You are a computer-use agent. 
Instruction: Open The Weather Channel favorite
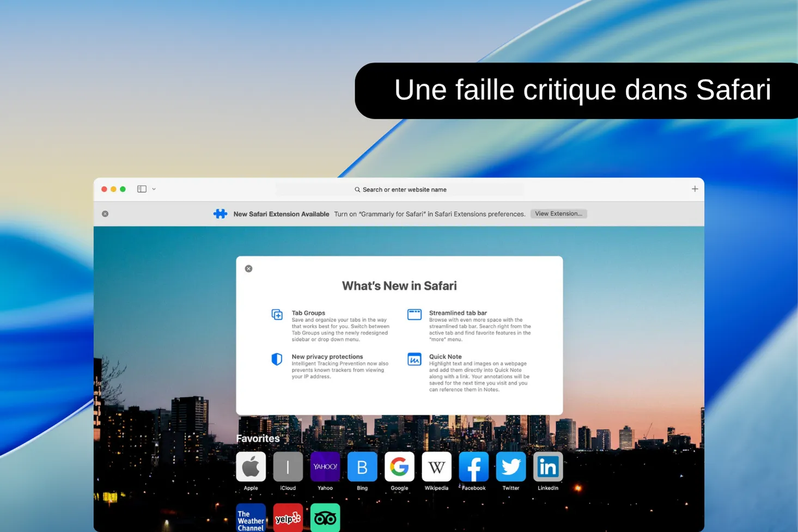pos(251,518)
